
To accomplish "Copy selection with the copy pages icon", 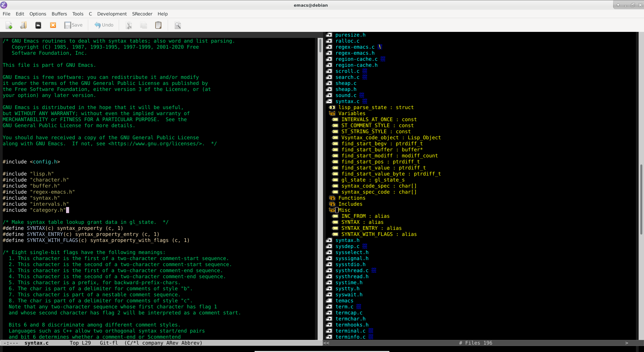I will (143, 25).
